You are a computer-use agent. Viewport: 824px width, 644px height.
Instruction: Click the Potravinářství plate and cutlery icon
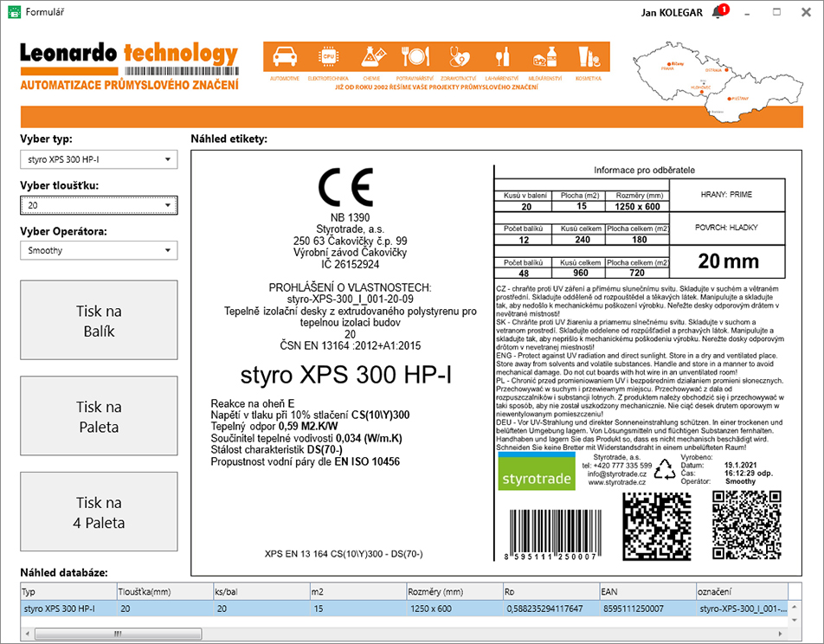415,57
